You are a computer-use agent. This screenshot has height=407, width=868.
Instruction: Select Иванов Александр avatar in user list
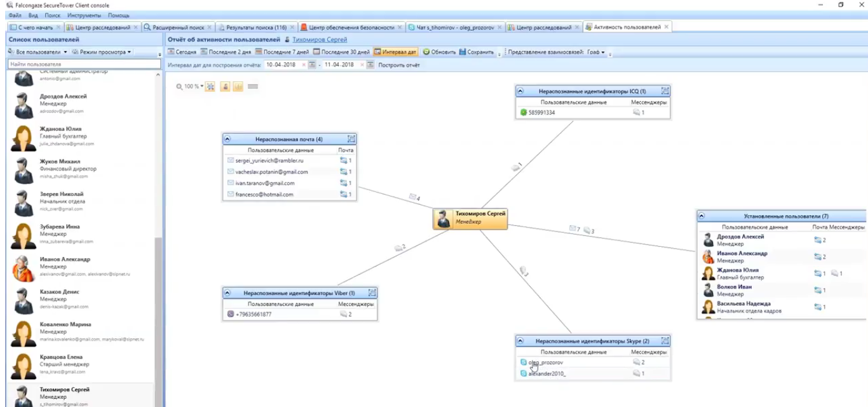point(24,268)
